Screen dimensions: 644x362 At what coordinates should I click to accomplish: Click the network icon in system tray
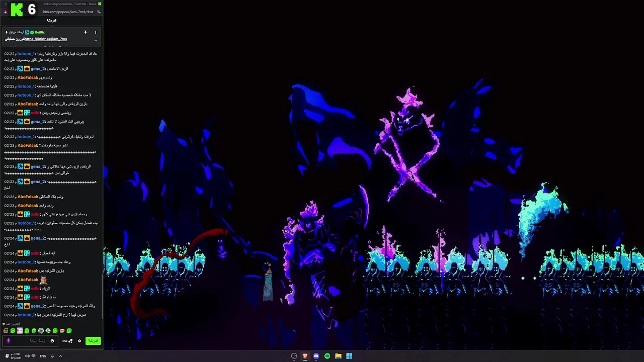tap(33, 356)
